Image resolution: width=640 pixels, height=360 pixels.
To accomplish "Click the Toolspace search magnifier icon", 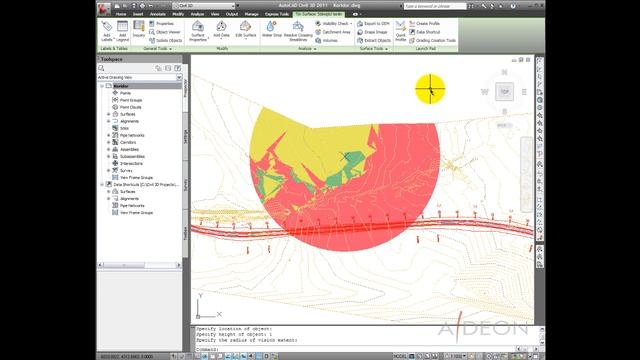I will pos(102,68).
